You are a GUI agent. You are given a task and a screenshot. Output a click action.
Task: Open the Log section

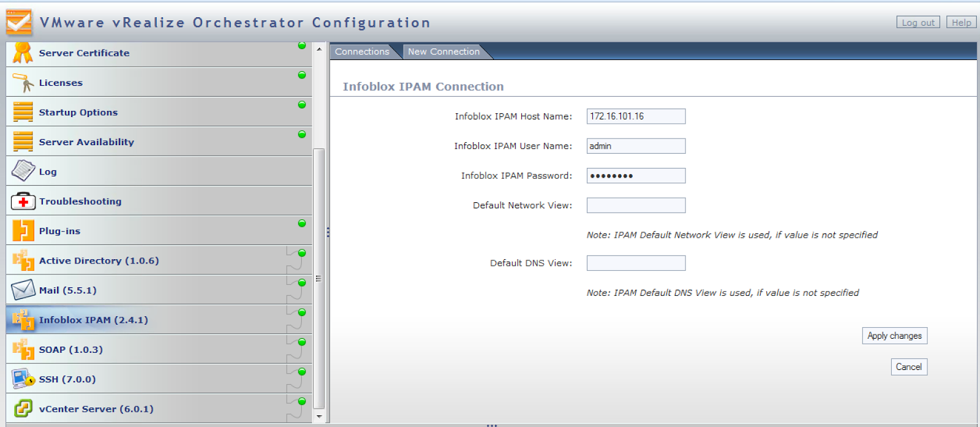click(x=159, y=172)
